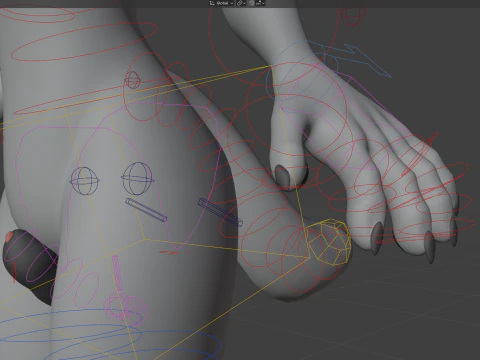Select the short red dash marker below hip
The height and width of the screenshot is (360, 480).
point(169,252)
